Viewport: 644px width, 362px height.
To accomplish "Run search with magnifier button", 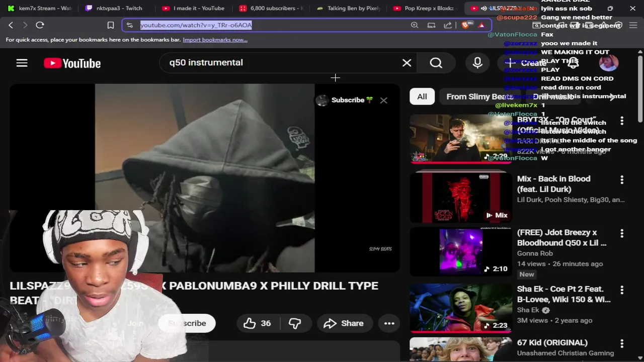I will click(436, 63).
